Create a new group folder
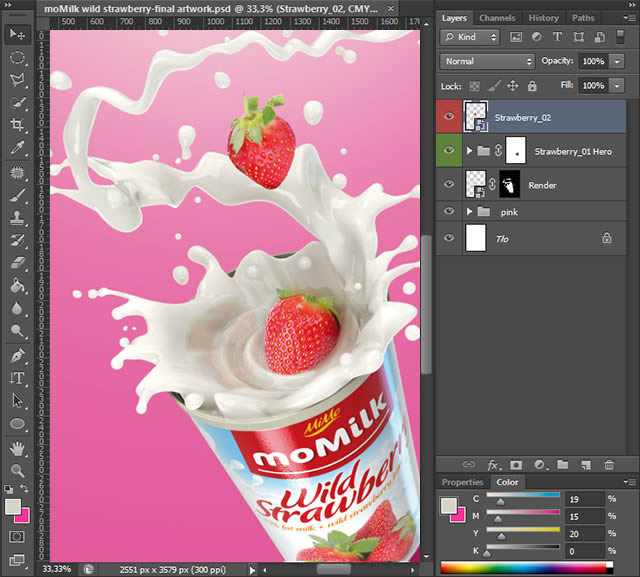 tap(563, 464)
